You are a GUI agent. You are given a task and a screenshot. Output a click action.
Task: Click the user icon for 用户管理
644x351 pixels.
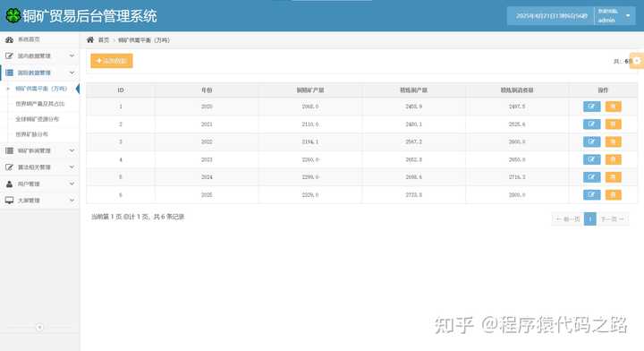9,184
